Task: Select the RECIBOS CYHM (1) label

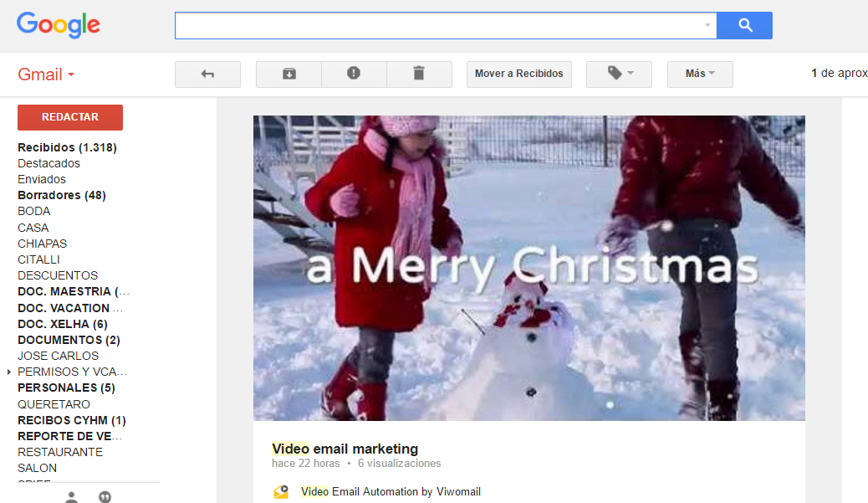Action: click(x=72, y=420)
